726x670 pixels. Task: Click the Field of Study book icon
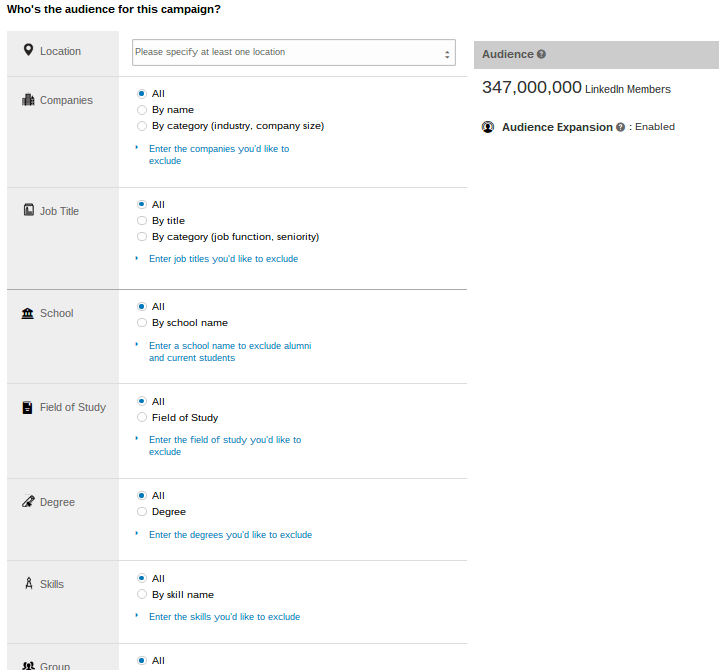click(28, 407)
